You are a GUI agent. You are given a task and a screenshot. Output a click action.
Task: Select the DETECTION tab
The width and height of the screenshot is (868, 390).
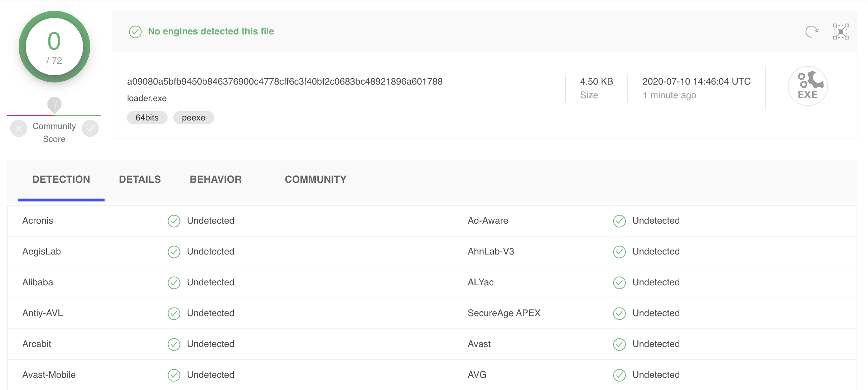click(x=61, y=179)
